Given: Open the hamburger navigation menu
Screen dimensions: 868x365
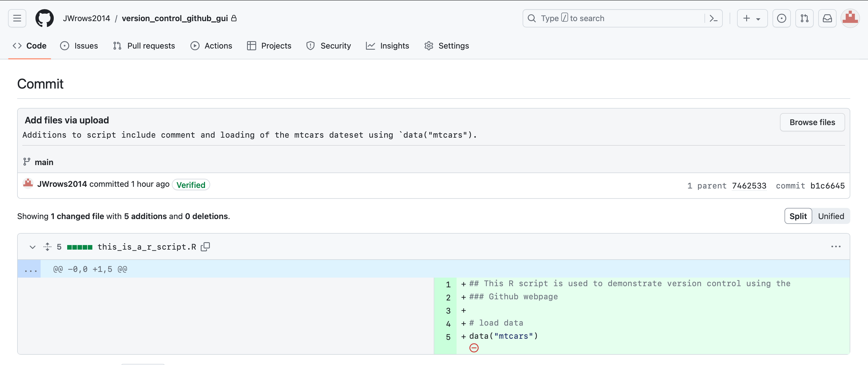Looking at the screenshot, I should coord(17,18).
